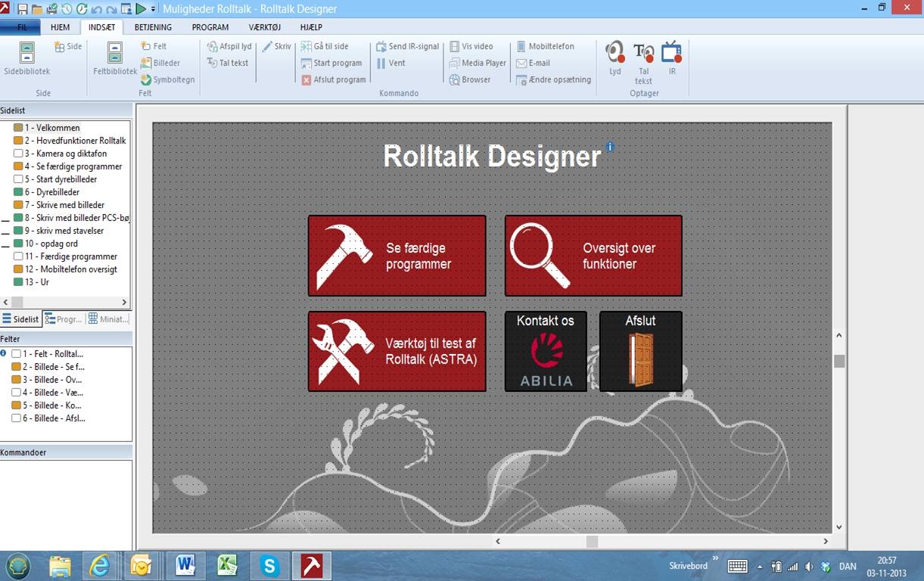Viewport: 924px width, 581px height.
Task: Show hidden system tray icons
Action: point(760,566)
